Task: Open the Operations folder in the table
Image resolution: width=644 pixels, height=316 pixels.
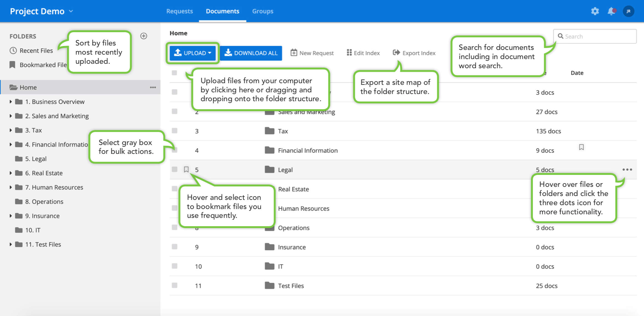Action: (x=294, y=228)
